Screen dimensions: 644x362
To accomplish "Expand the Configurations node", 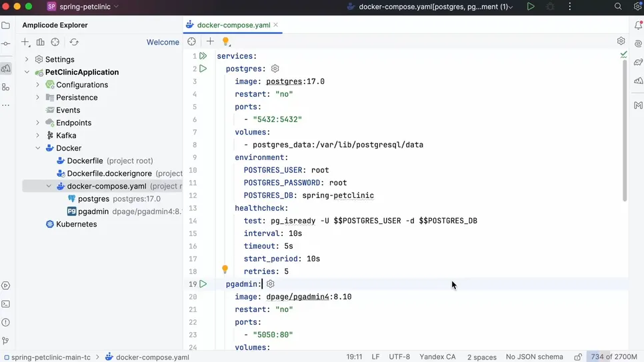I will click(x=38, y=85).
